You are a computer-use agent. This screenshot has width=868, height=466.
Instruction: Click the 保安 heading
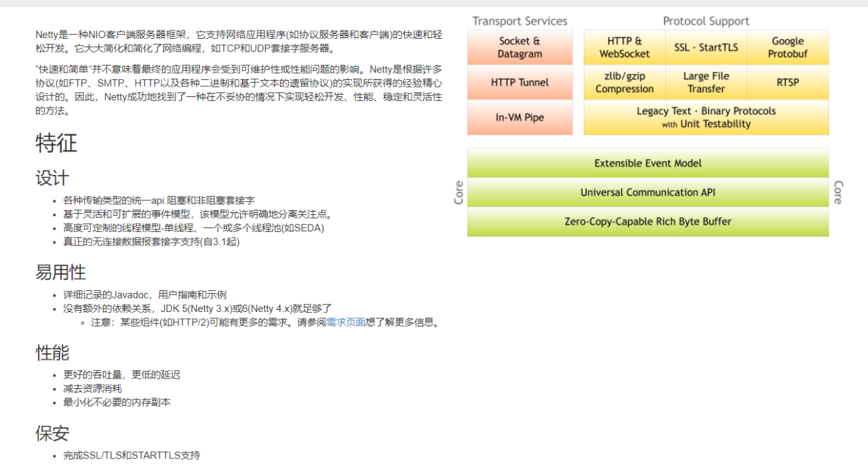point(52,433)
